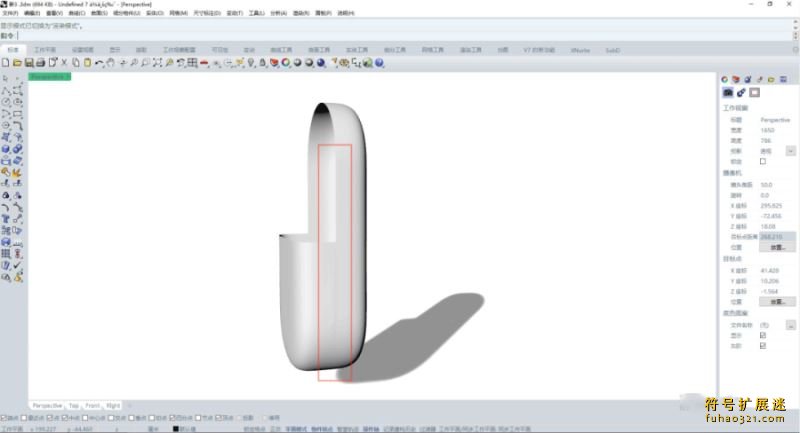Toggle the 灰阶 wallpaper checkbox
Screen dimensions: 800x433
763,346
